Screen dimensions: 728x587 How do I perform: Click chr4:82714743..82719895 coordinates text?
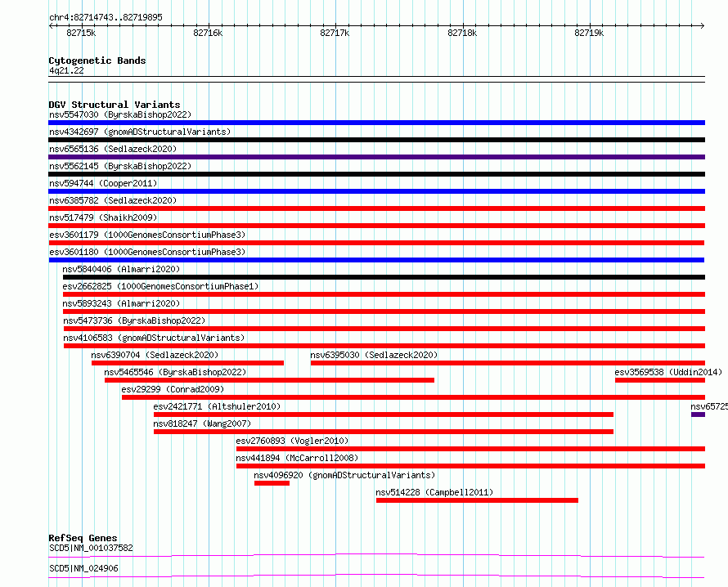(106, 17)
